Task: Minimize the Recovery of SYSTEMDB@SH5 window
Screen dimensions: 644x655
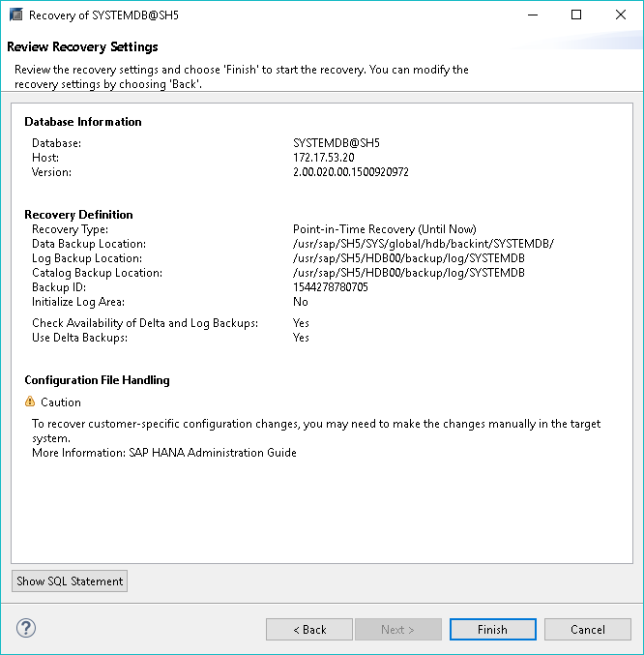Action: pos(533,15)
